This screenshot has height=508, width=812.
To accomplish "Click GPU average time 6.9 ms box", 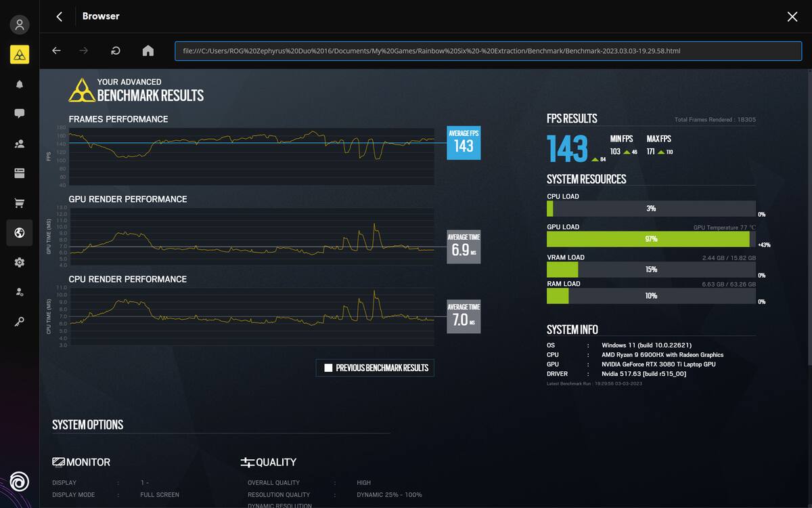I will coord(464,247).
